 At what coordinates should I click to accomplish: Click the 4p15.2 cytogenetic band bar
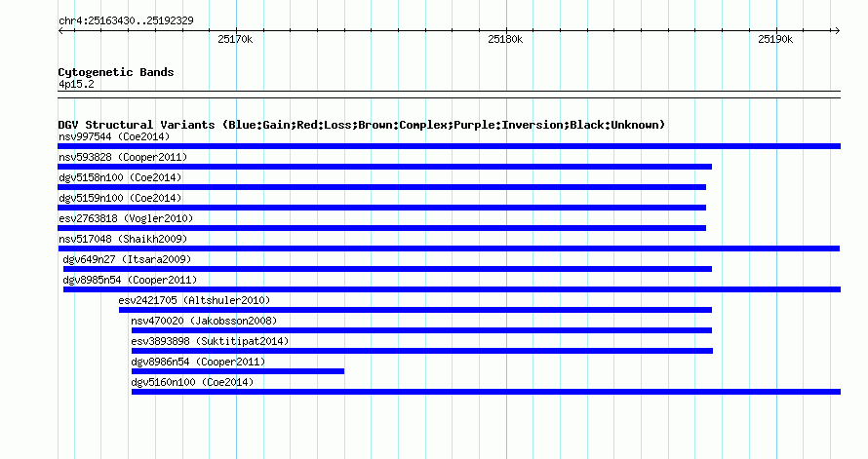point(449,95)
